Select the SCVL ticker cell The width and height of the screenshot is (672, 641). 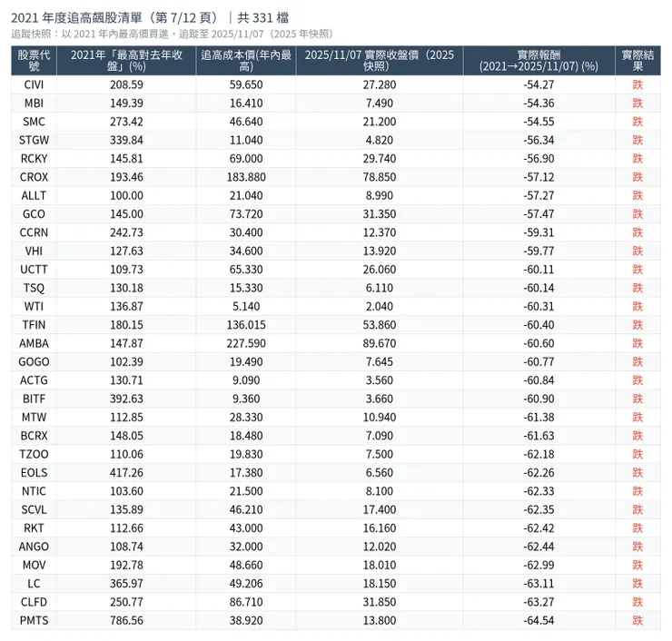tap(34, 509)
